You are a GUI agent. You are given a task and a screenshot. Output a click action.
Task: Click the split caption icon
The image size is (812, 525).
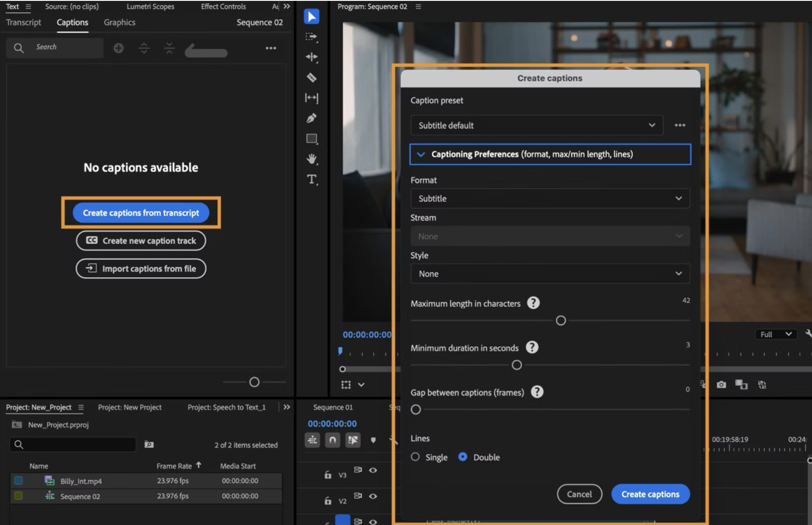(x=144, y=48)
